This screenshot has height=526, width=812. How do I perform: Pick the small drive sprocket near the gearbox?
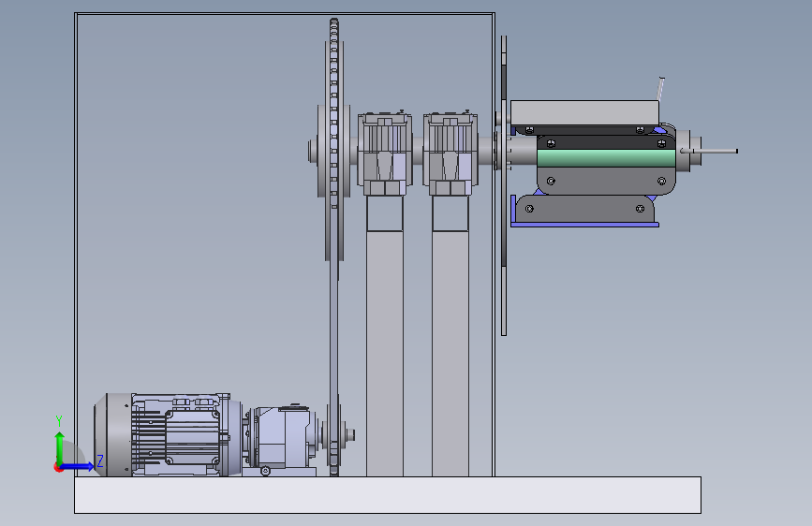(334, 436)
